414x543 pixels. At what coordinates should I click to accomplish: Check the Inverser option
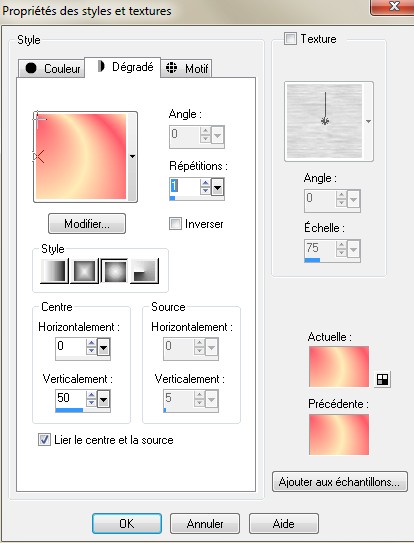175,223
